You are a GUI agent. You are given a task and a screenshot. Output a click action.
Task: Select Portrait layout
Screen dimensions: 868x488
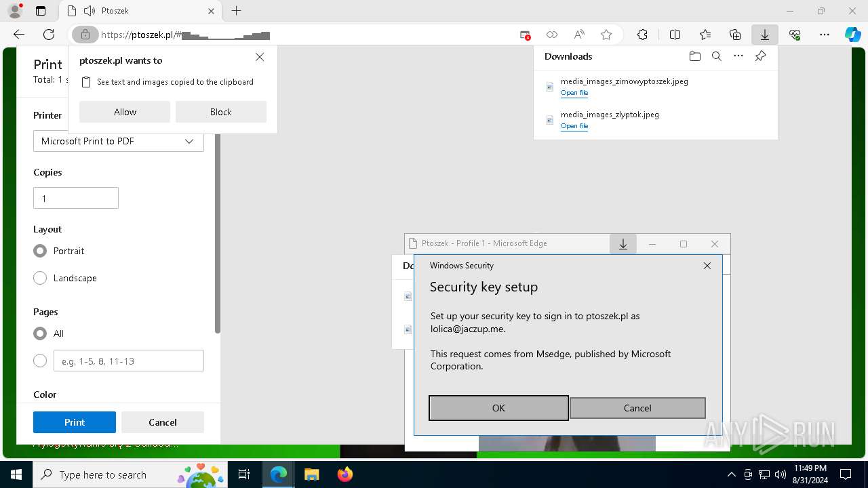tap(40, 251)
